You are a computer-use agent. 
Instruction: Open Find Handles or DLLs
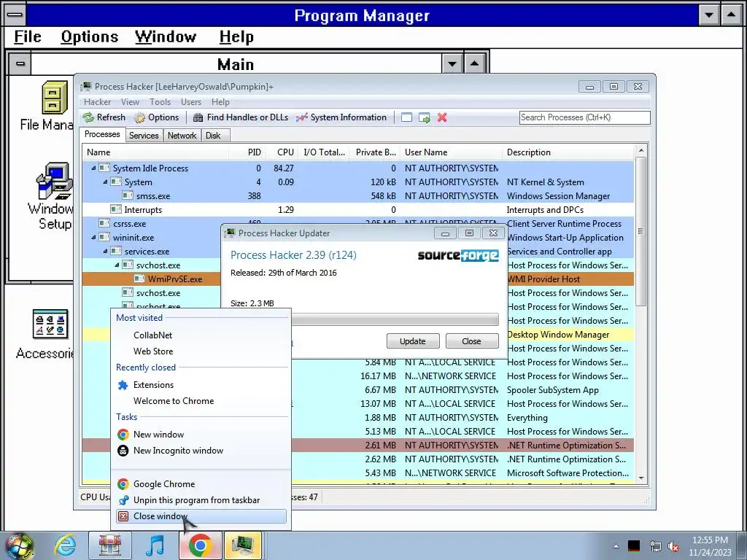(241, 117)
